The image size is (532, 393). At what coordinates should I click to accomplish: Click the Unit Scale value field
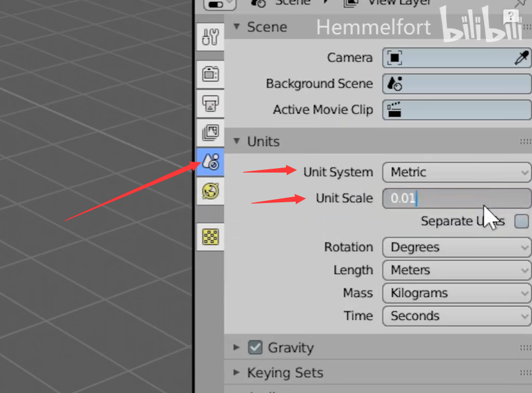coord(456,198)
